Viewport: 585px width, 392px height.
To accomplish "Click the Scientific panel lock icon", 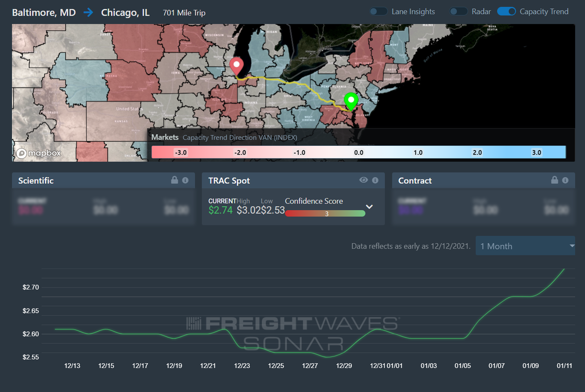I will coord(175,180).
